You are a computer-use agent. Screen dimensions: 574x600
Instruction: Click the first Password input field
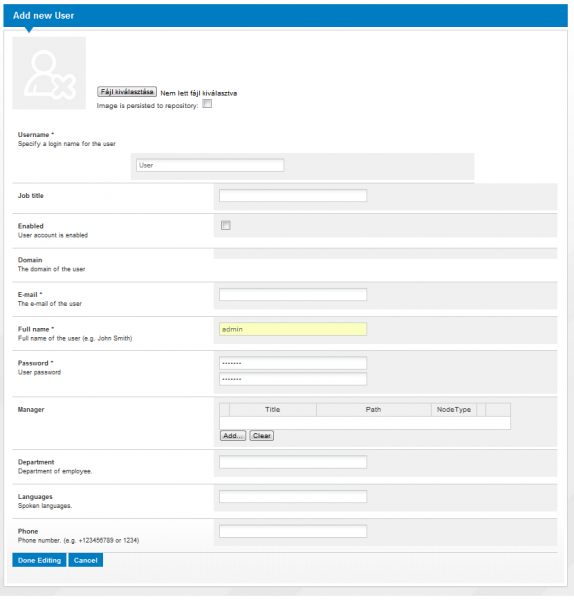(293, 363)
